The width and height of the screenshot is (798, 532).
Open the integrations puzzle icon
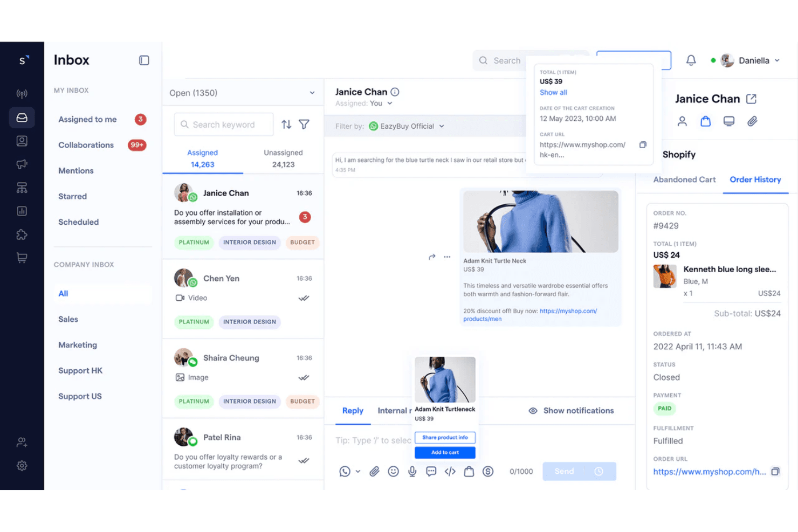click(x=22, y=234)
